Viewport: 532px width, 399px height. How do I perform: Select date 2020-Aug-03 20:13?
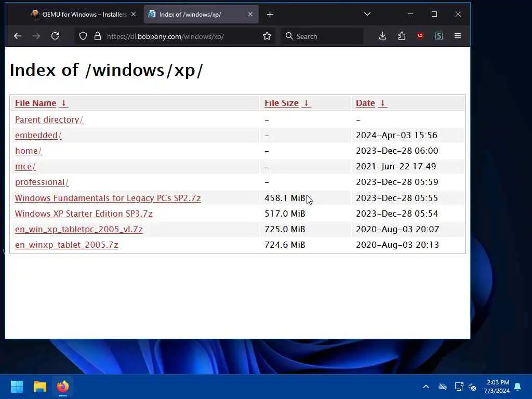click(397, 245)
